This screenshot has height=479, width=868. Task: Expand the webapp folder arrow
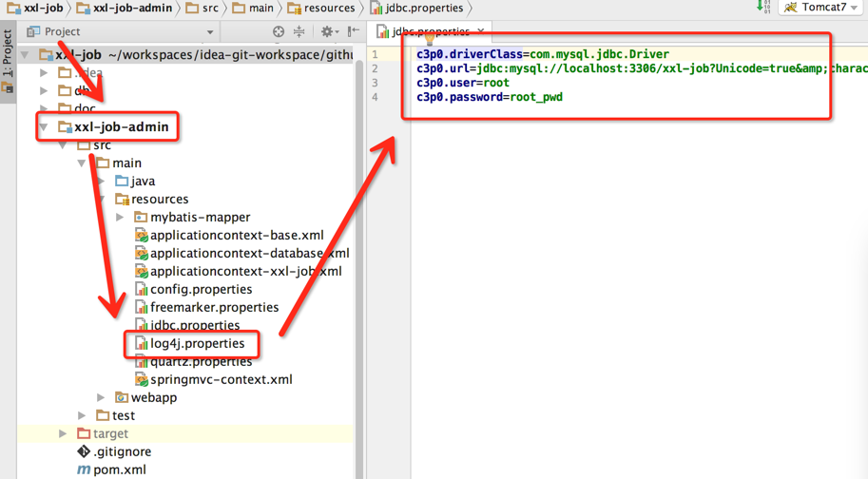101,397
